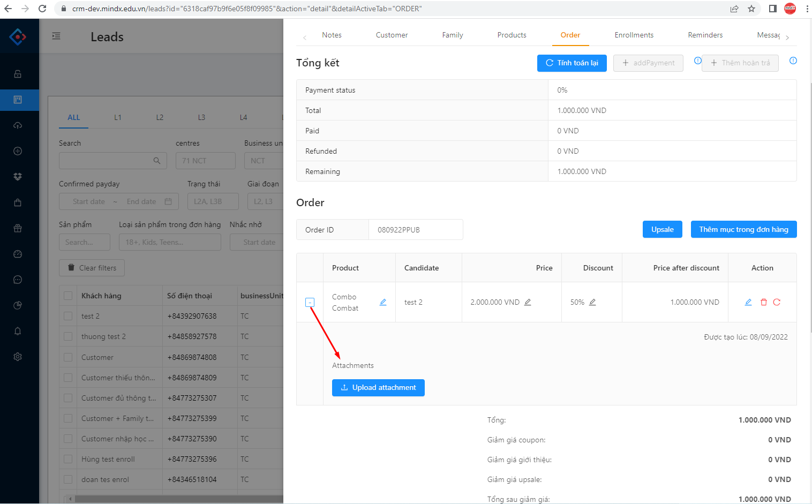812x504 pixels.
Task: Open the Trạng thái dropdown showing L2A, L3B
Action: point(213,201)
